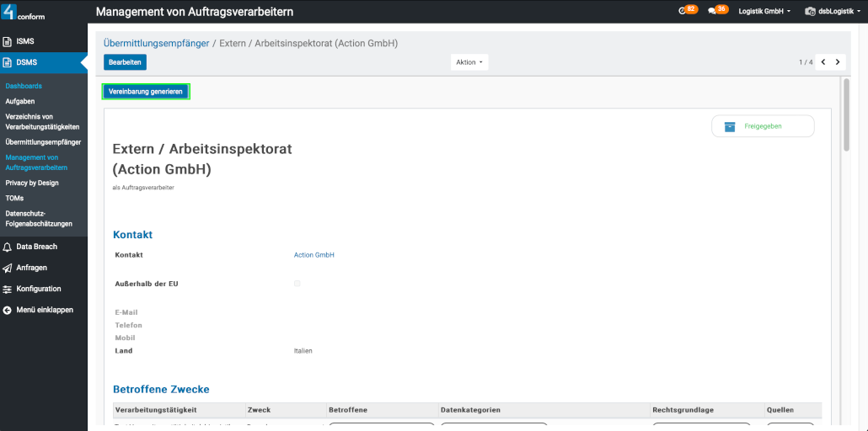Collapse the menu via Menü einklappen arrow

[x=8, y=310]
